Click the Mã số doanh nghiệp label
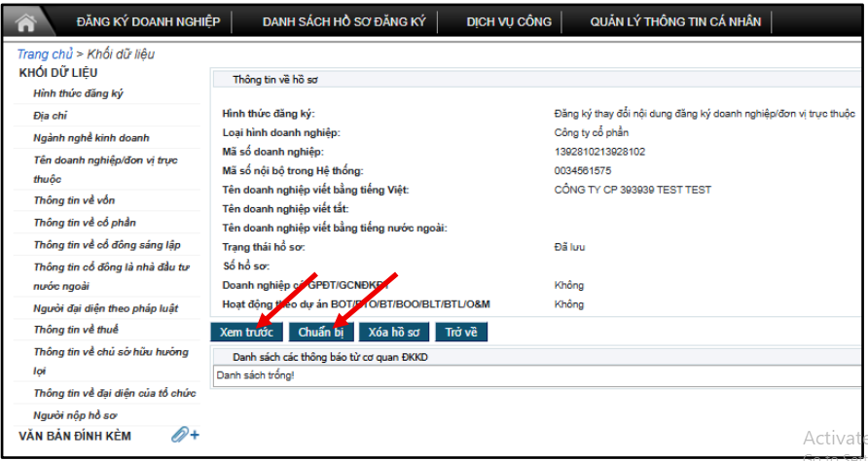This screenshot has height=461, width=868. click(x=272, y=152)
